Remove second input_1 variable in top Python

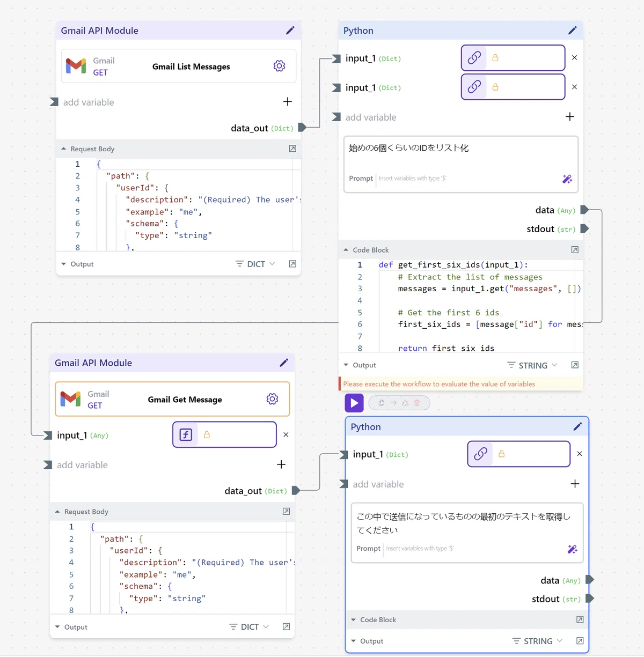pyautogui.click(x=575, y=87)
